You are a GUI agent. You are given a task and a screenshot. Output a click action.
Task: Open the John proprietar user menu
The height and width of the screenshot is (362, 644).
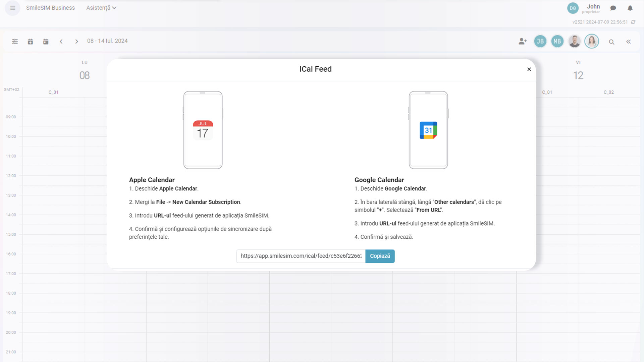point(593,8)
